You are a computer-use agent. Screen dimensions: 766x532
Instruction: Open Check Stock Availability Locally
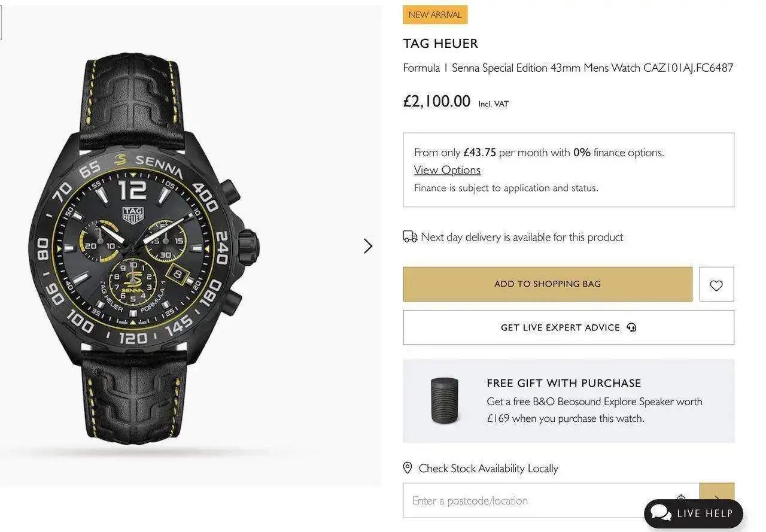point(488,468)
